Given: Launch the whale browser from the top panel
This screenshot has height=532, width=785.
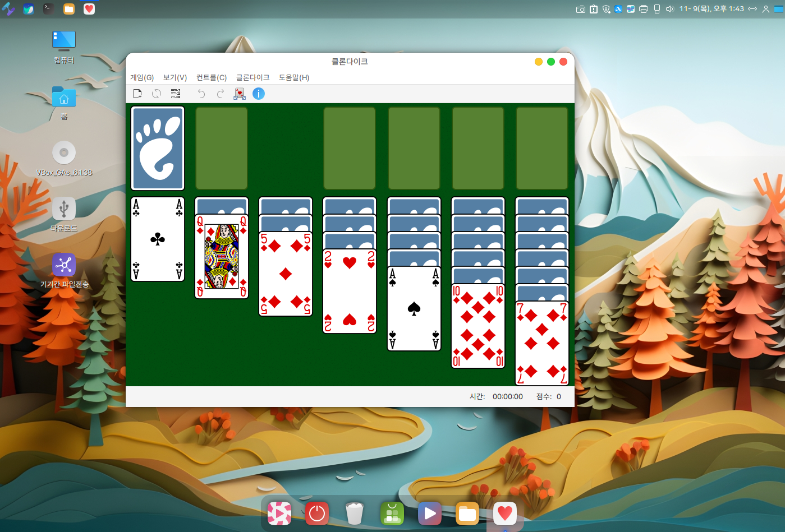Looking at the screenshot, I should point(29,9).
